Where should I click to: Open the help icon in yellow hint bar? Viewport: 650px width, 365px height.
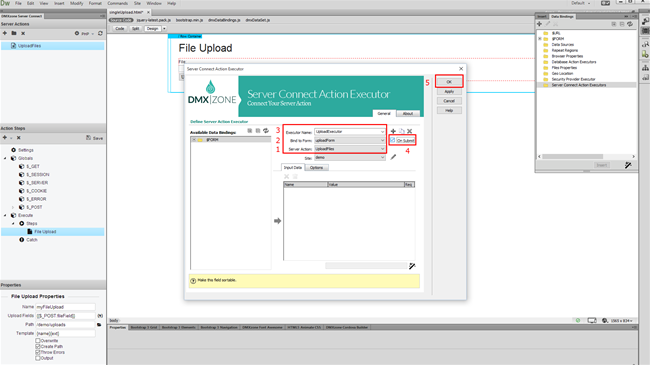193,281
